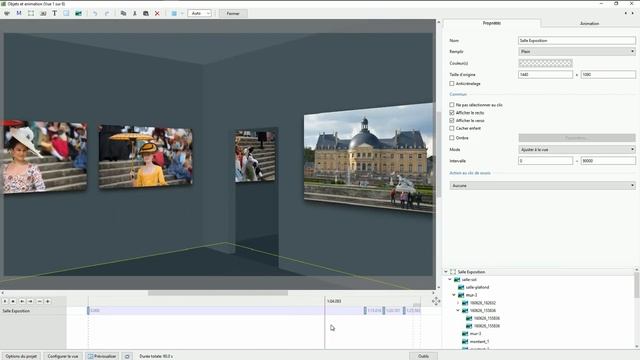Open the Couleur(s) color swatch
640x360 pixels.
click(545, 63)
